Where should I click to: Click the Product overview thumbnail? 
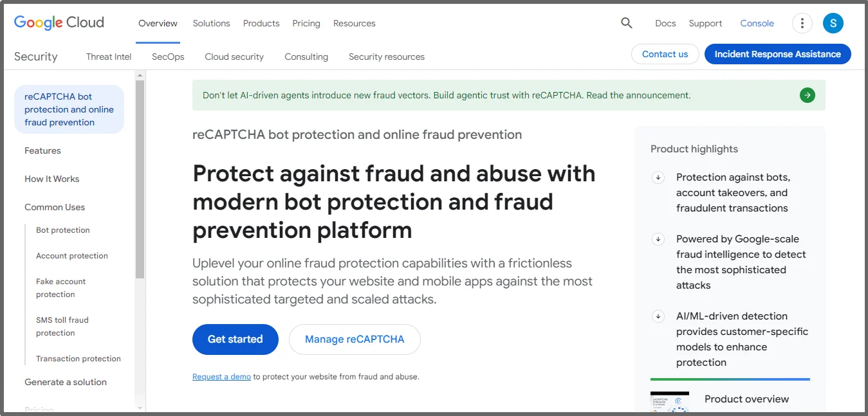click(670, 402)
